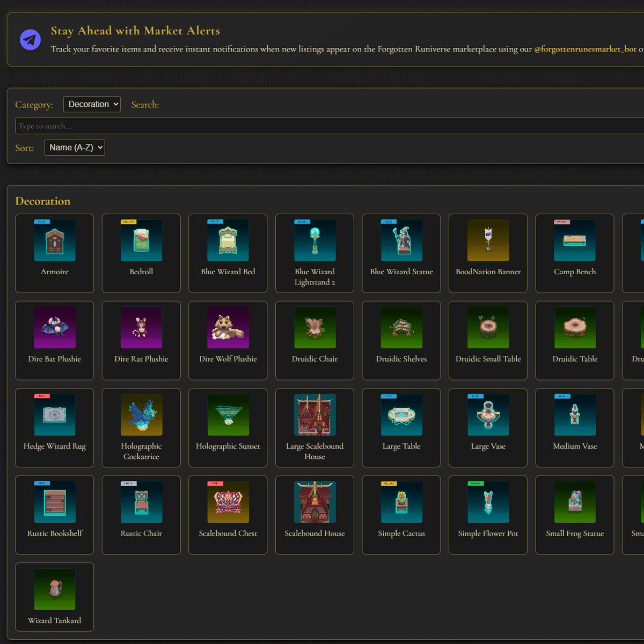Viewport: 644px width, 644px height.
Task: Click the 'Small Frog Statue' name label
Action: [x=575, y=533]
